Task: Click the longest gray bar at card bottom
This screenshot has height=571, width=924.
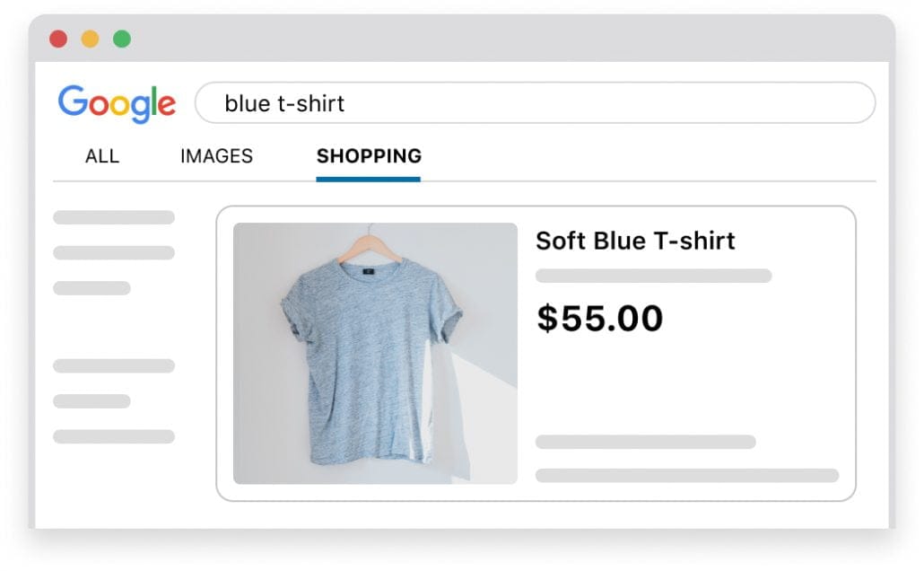Action: coord(687,476)
